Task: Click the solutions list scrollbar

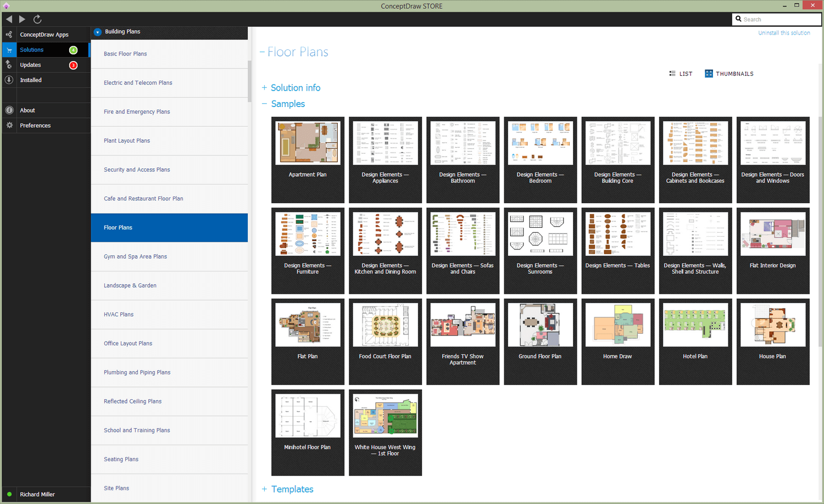Action: [x=249, y=81]
